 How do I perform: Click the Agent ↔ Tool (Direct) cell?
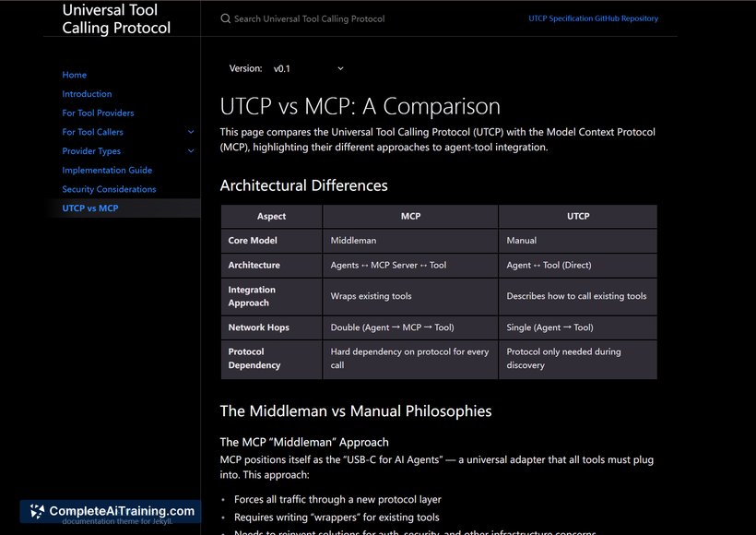[x=578, y=265]
